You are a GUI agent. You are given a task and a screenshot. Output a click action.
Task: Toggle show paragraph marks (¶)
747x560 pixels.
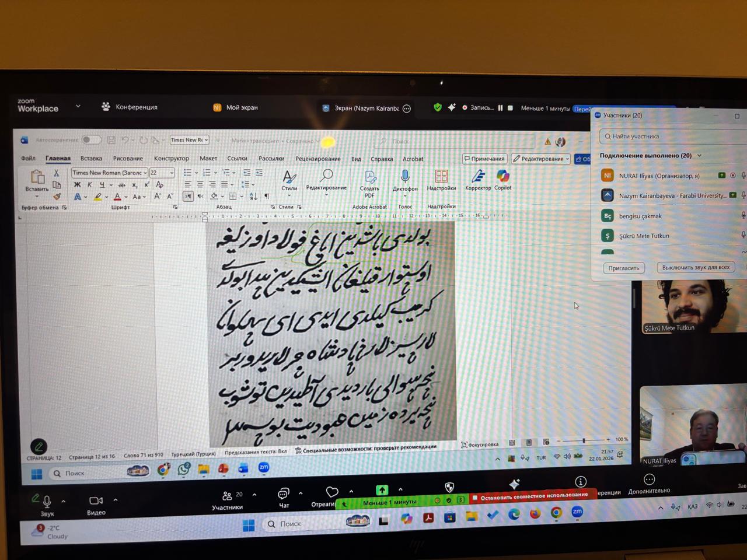(x=267, y=197)
